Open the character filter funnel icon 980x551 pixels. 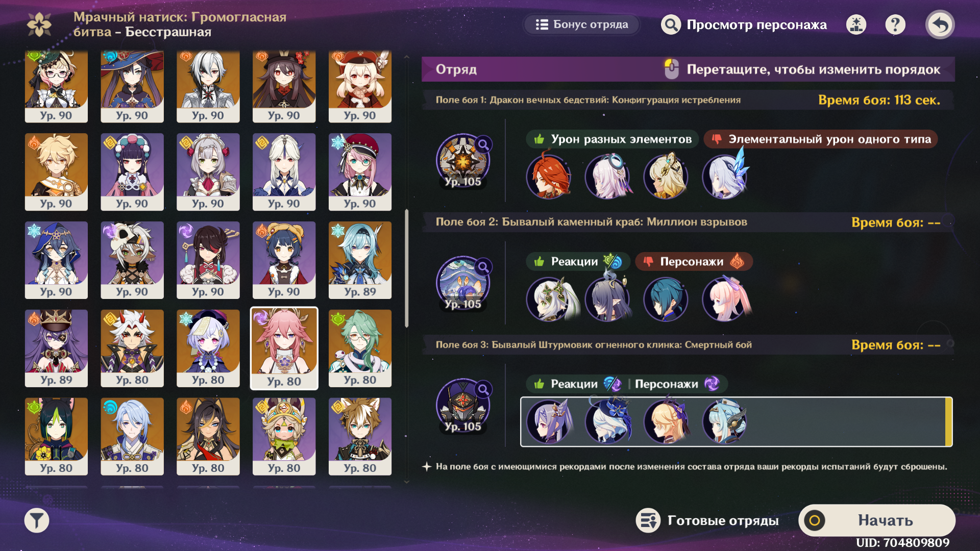pyautogui.click(x=37, y=520)
